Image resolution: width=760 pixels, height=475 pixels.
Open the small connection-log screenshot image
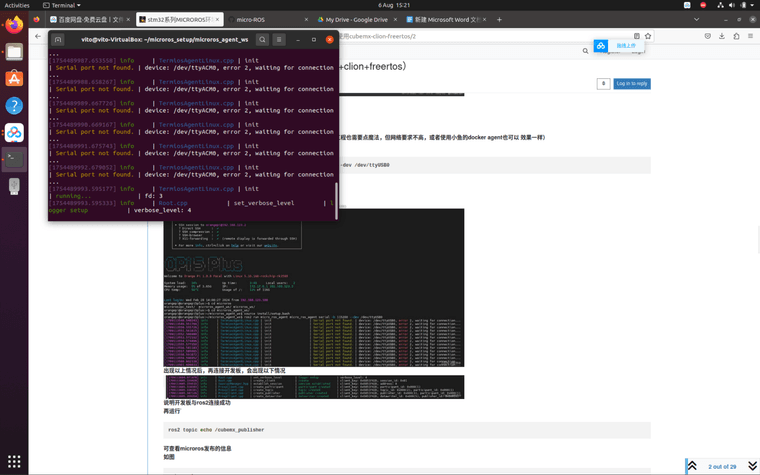click(315, 387)
